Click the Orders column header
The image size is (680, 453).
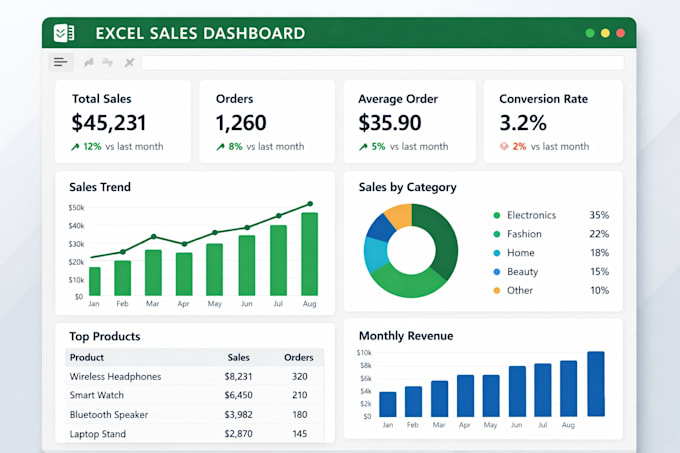[x=299, y=358]
